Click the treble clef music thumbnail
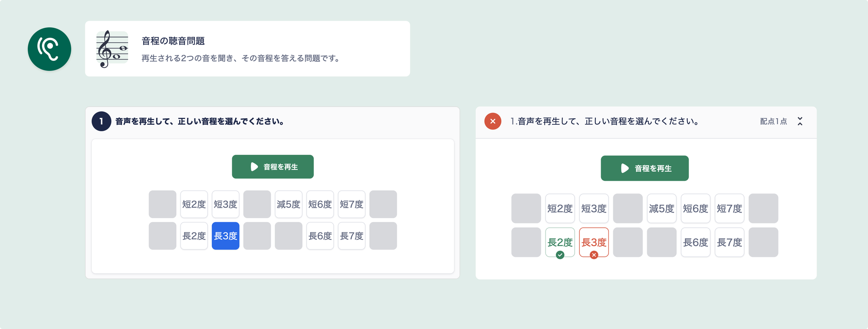868x329 pixels. tap(112, 49)
